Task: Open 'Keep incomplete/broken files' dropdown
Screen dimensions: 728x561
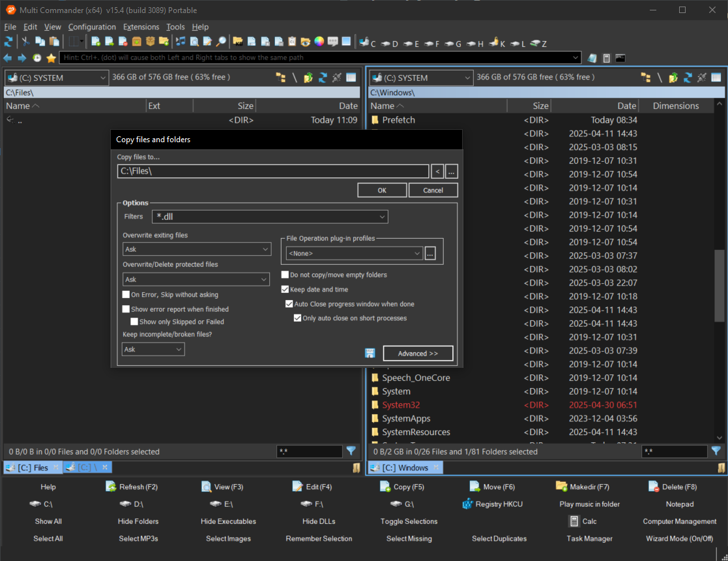Action: (x=179, y=349)
